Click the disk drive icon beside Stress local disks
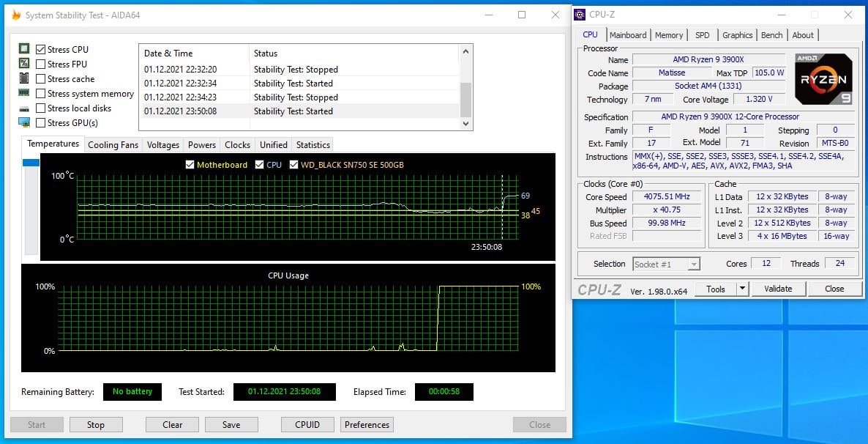868x444 pixels. [24, 108]
